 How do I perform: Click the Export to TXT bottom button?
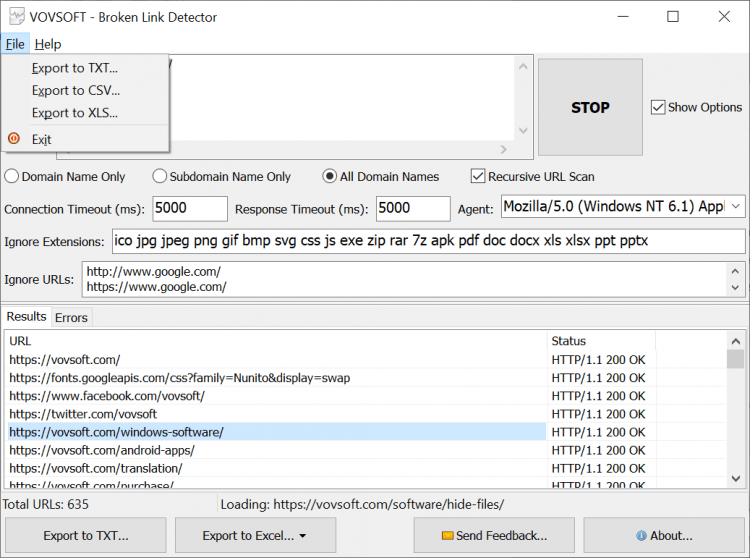[x=86, y=535]
